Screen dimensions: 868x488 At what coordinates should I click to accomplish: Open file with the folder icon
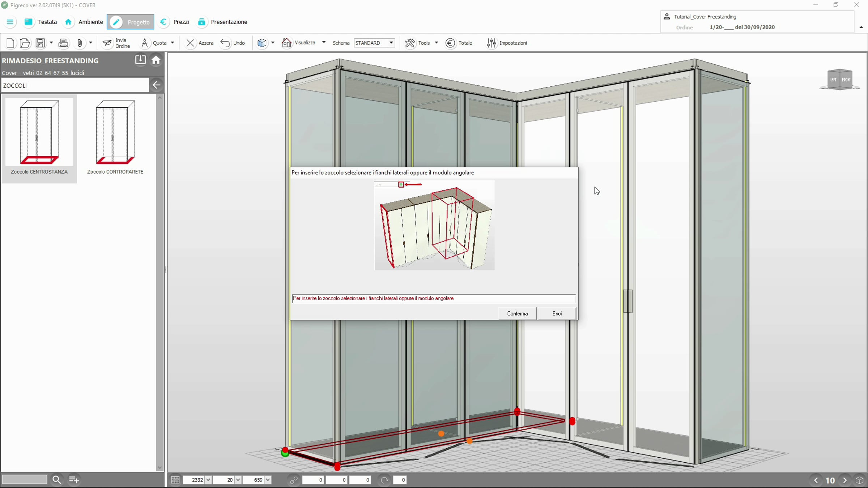25,43
